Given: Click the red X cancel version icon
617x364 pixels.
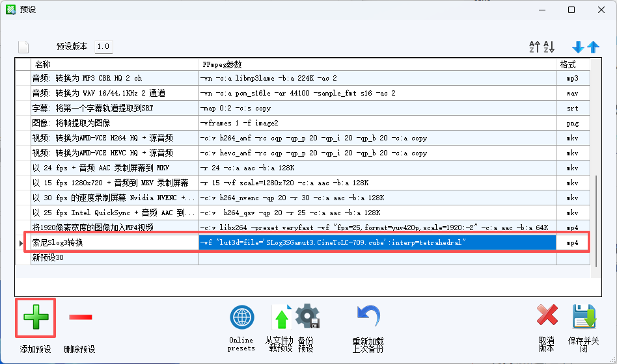Looking at the screenshot, I should pyautogui.click(x=547, y=315).
